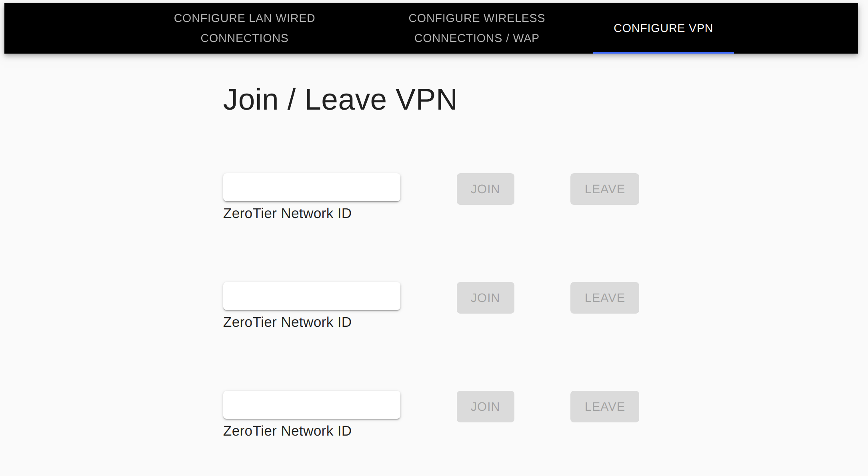Click the third ZeroTier Network ID field

(x=312, y=405)
